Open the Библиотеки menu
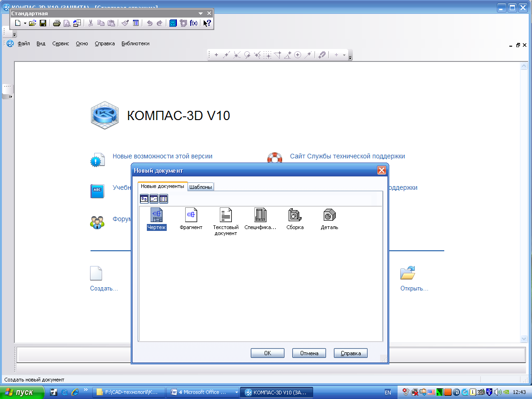The image size is (532, 399). 135,43
